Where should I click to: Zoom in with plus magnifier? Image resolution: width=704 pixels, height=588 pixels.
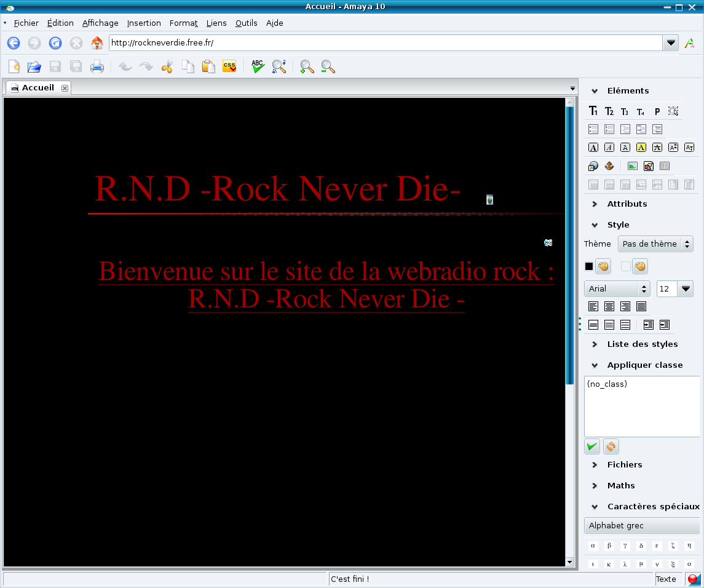click(x=307, y=66)
